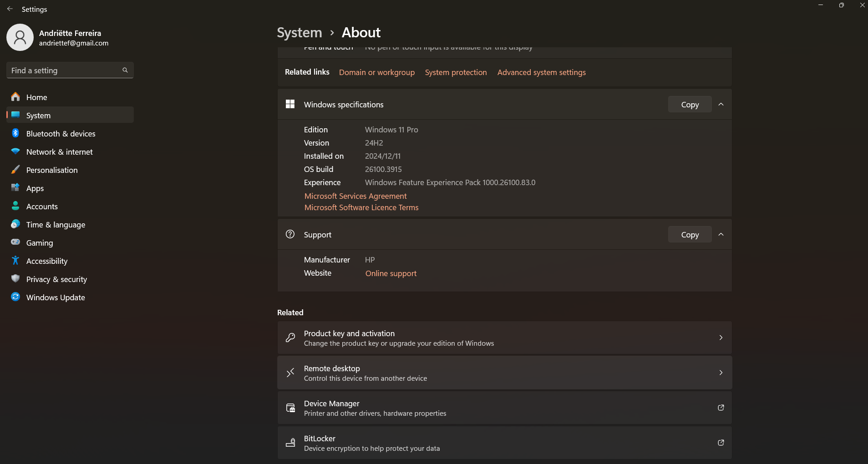
Task: Click the Windows Update refresh icon
Action: [15, 297]
